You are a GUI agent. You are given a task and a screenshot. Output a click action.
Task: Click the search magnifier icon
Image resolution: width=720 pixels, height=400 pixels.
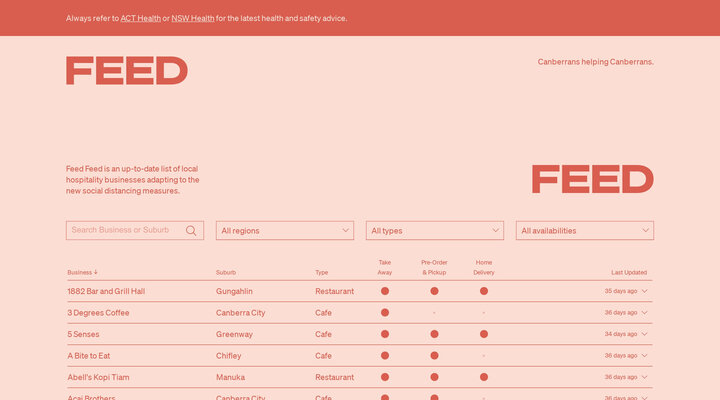pos(191,230)
